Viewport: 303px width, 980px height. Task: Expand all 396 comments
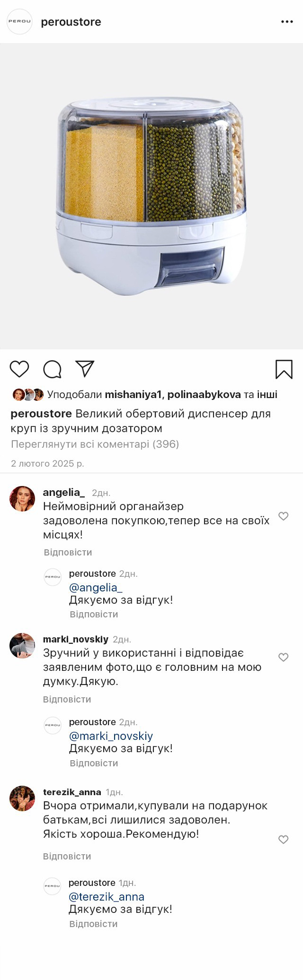(x=95, y=444)
